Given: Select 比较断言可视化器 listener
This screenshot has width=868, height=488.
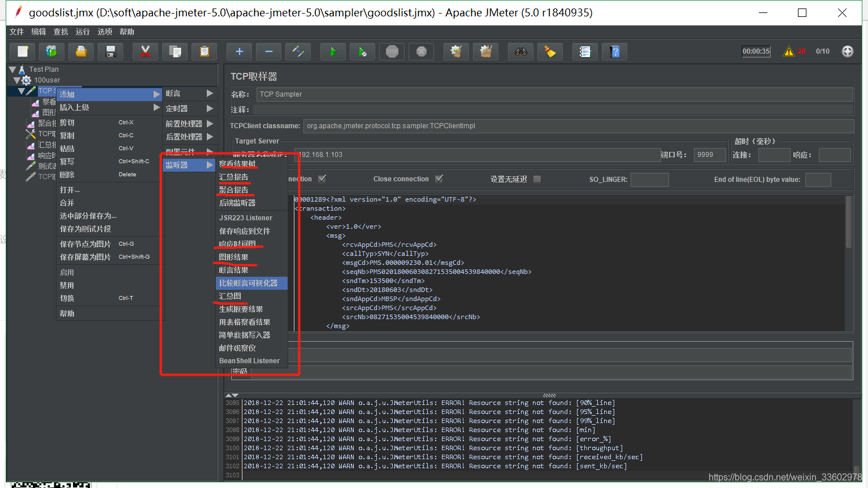Looking at the screenshot, I should tap(251, 283).
